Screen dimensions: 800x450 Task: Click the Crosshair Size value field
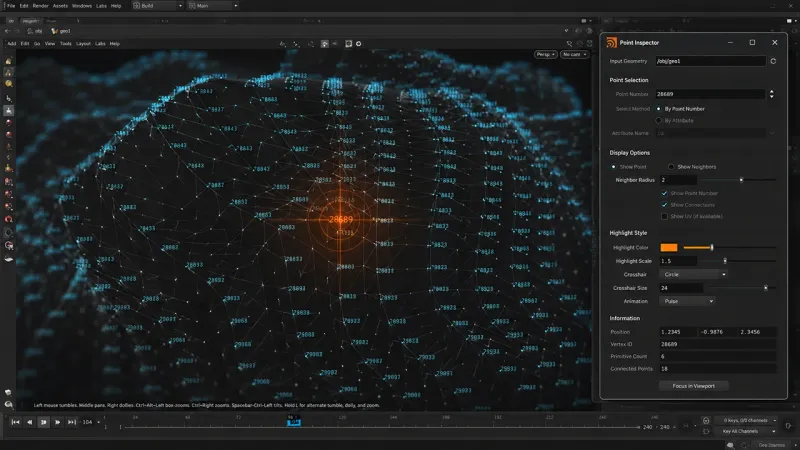point(681,288)
